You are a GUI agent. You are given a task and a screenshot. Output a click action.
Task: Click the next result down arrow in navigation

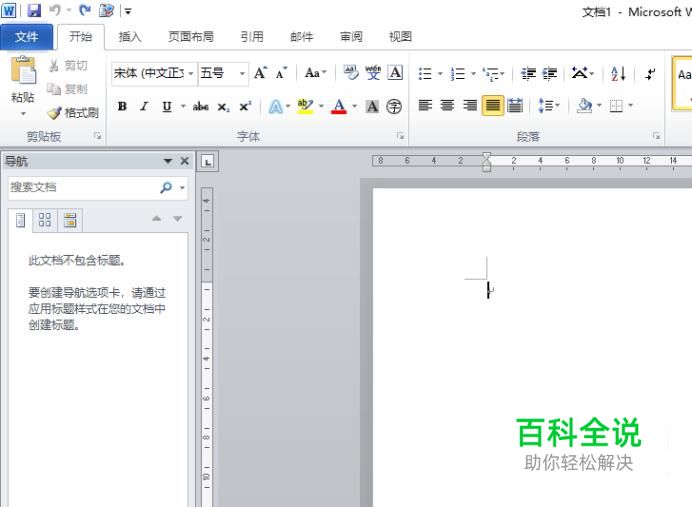(x=177, y=219)
